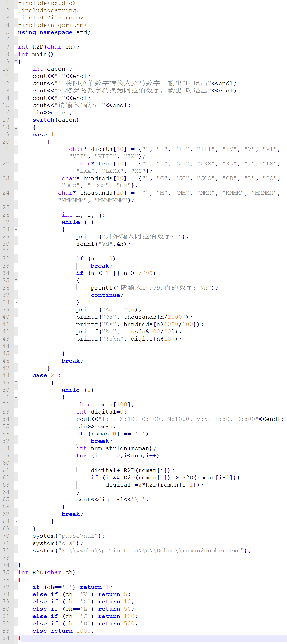Image resolution: width=287 pixels, height=644 pixels.
Task: Click the "ch=='X'" return 10 line
Action: point(83,602)
